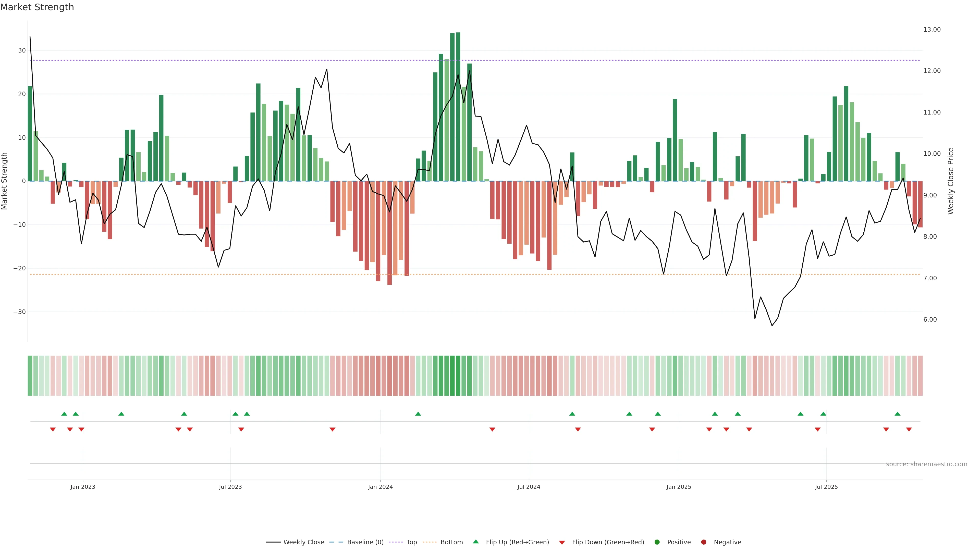The image size is (980, 551).
Task: Click the Jan 2025 x-axis label
Action: click(679, 487)
